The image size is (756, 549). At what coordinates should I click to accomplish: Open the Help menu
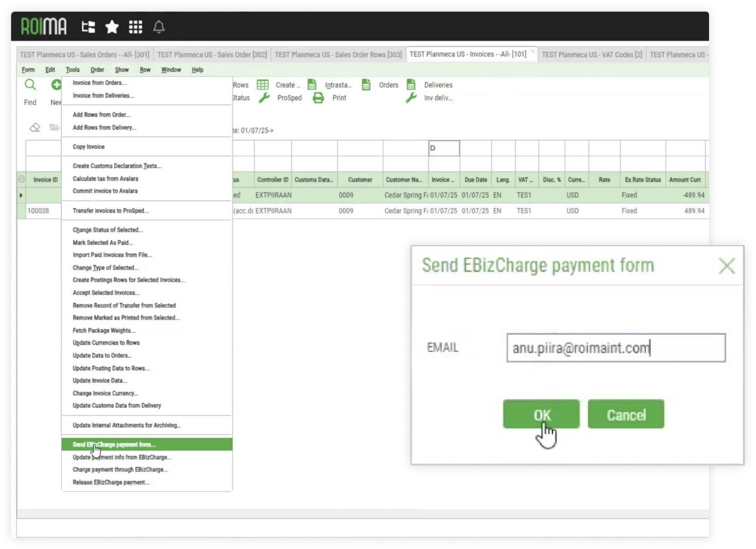[x=197, y=70]
